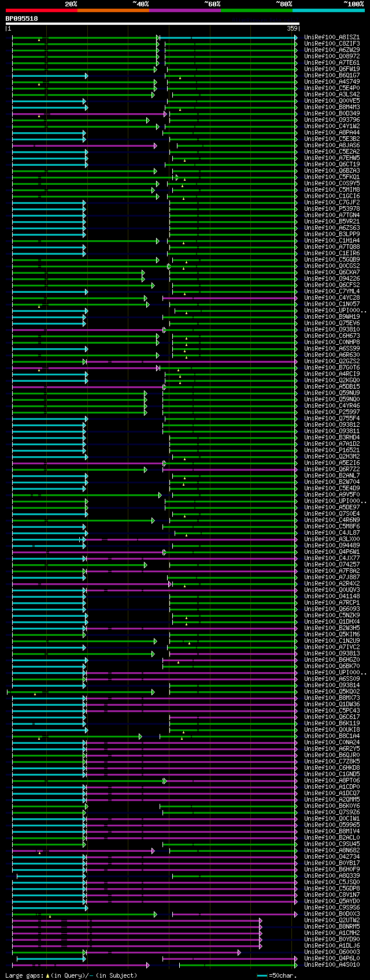Select UniRef100_B7G0T6 hit
The width and height of the screenshot is (370, 980).
[x=332, y=367]
